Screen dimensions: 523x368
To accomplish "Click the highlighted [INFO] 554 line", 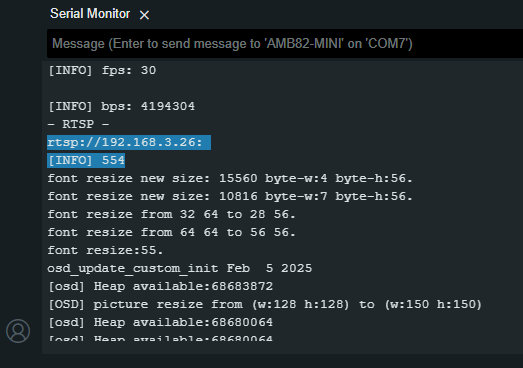I will [x=86, y=160].
